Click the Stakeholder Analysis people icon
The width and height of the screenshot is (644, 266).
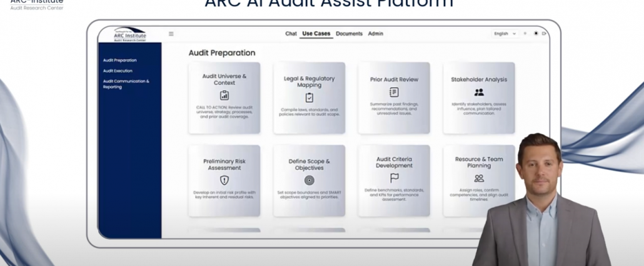(x=479, y=92)
